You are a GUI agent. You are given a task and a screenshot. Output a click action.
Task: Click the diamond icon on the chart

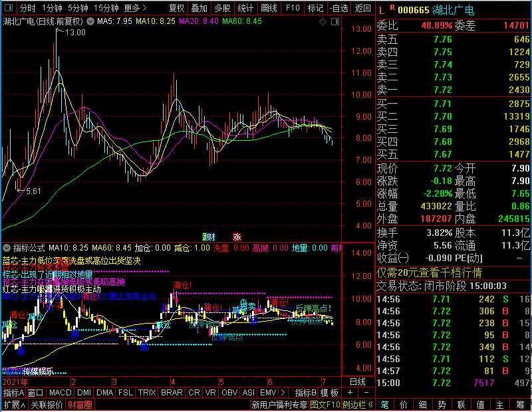pyautogui.click(x=323, y=22)
